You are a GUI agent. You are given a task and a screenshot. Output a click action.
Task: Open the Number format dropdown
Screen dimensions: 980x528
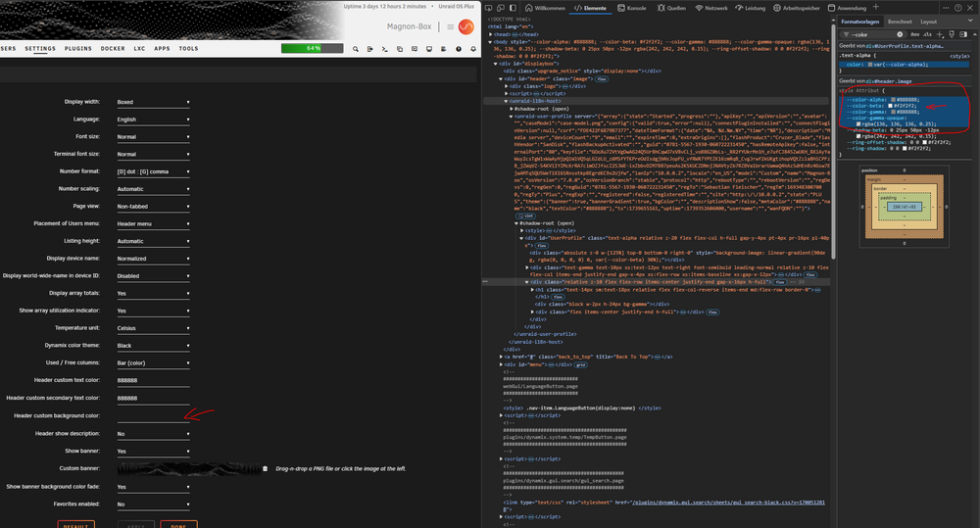(153, 171)
